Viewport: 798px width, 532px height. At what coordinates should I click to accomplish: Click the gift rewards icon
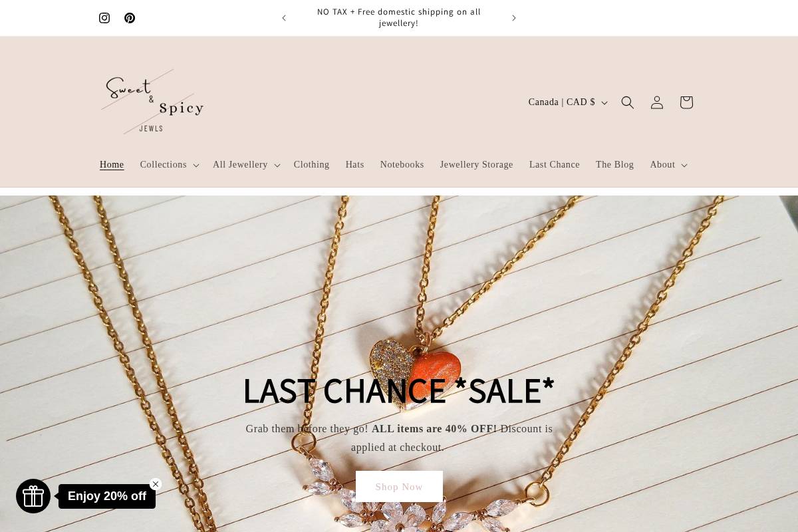(x=33, y=496)
